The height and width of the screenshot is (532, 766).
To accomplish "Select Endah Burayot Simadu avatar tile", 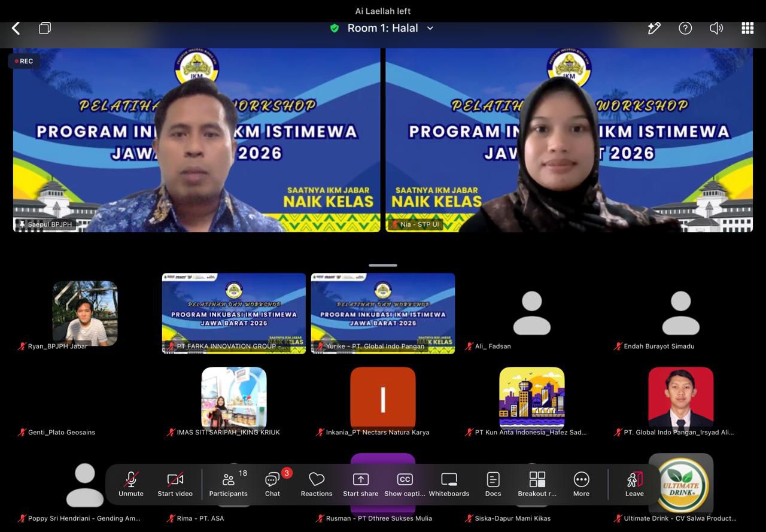I will (681, 314).
